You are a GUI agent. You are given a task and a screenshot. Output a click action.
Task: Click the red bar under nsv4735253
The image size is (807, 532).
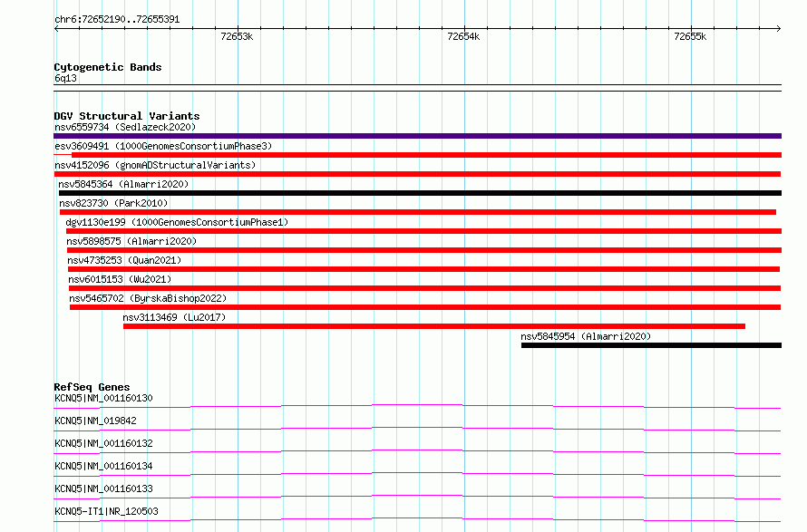423,269
